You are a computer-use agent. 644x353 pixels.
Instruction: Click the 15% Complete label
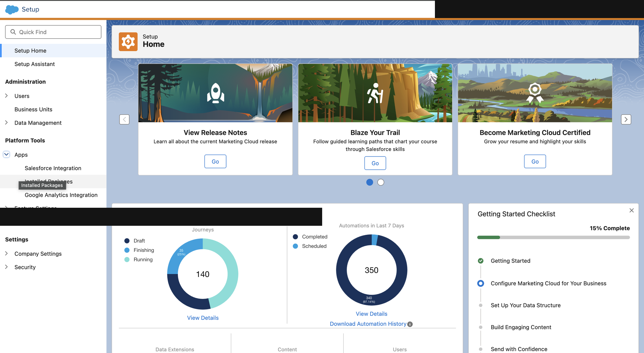coord(610,228)
